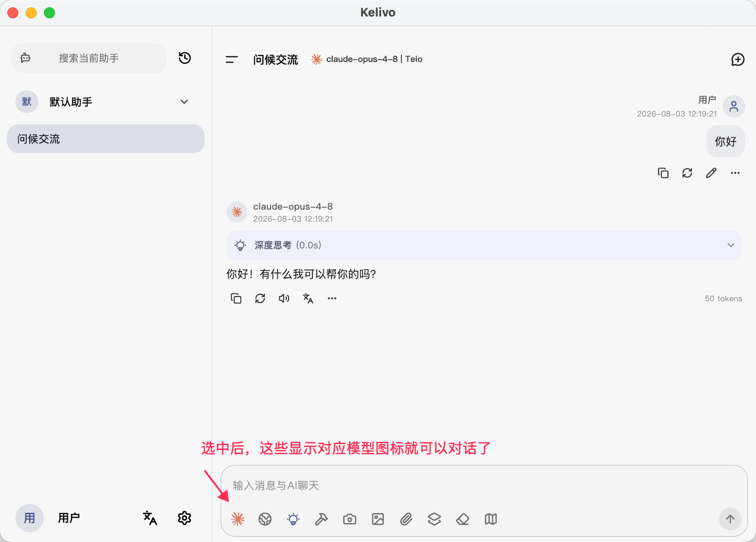Click the 用 user avatar in sidebar

30,518
